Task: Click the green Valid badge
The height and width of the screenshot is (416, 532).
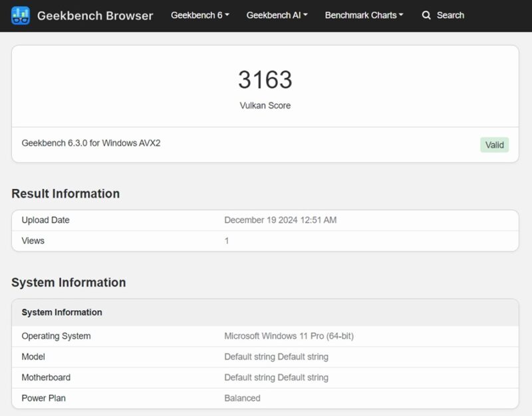Action: point(495,144)
